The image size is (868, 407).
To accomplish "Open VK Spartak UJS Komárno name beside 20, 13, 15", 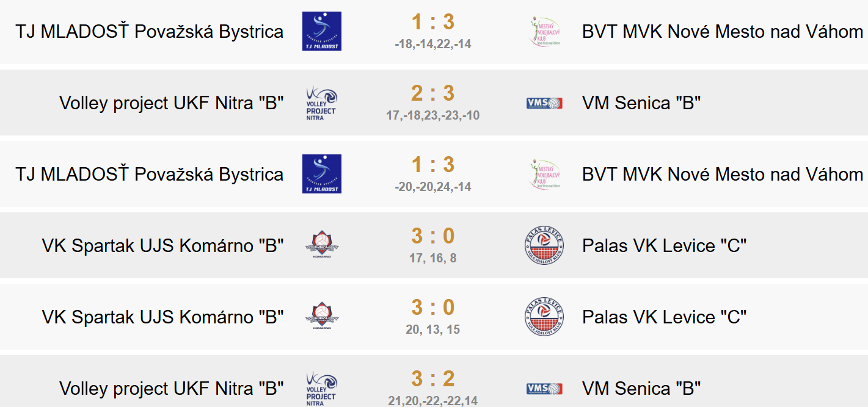I will [x=163, y=317].
